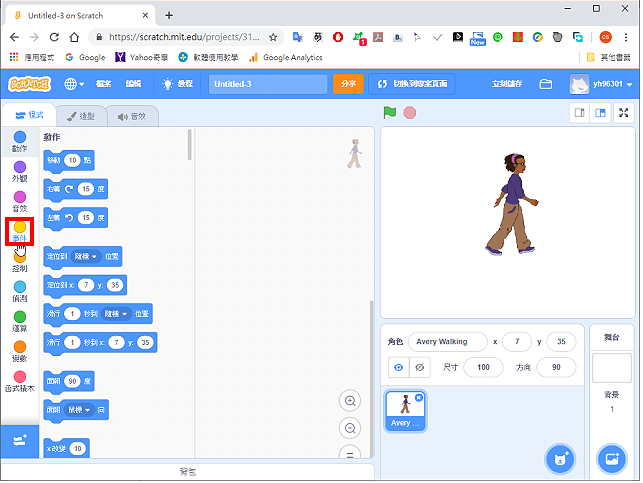Select the Operators category green circle
This screenshot has height=483, width=643.
pyautogui.click(x=20, y=317)
